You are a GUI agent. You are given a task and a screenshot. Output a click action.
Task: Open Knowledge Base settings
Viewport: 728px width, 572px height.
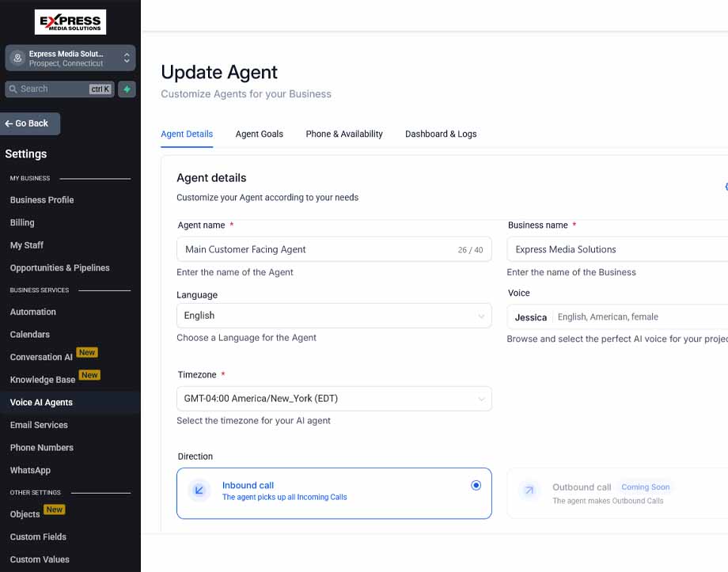[x=42, y=380]
